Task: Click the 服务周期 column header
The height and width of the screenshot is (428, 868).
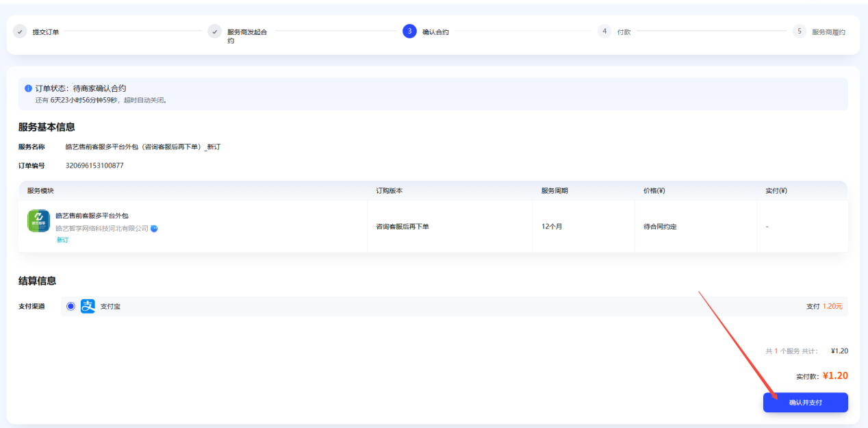Action: (x=554, y=190)
